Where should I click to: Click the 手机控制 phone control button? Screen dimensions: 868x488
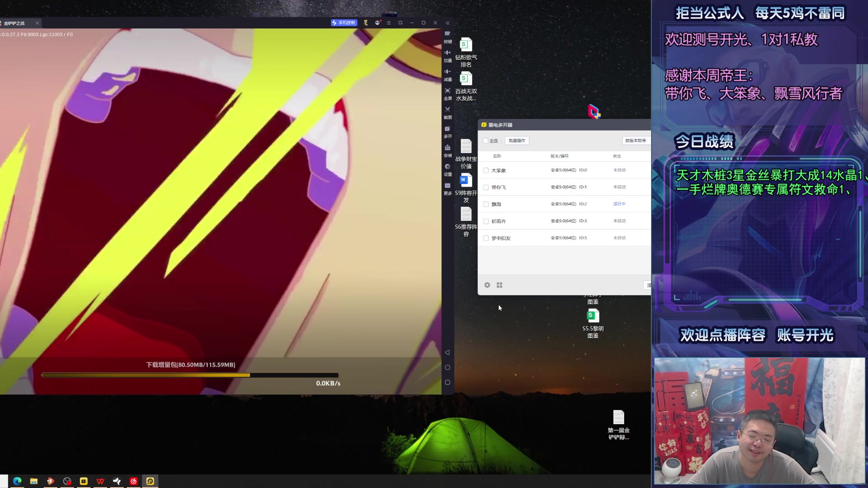[x=344, y=23]
